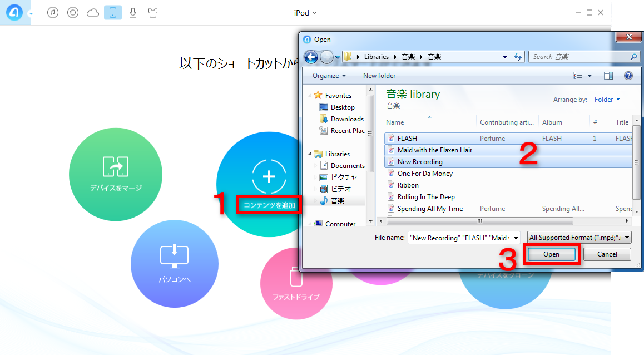
Task: Click the horizontal scrollbar in file list
Action: coord(479,221)
